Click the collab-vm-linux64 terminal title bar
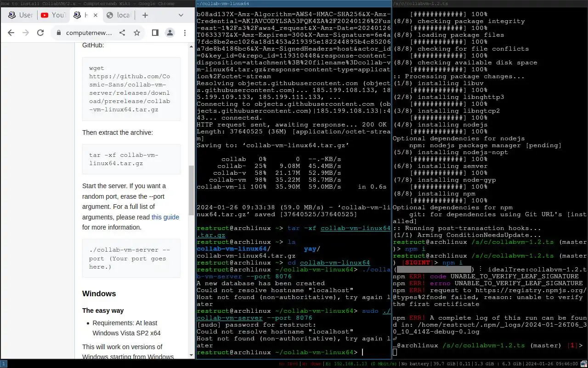Screen dimensions: 588x368 click(294, 4)
